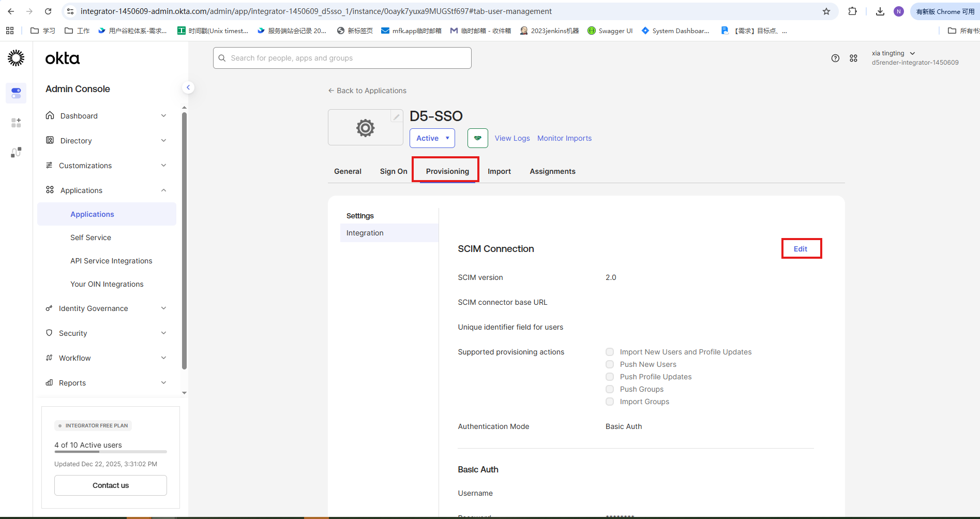Collapse sidebar with the arrow button
Viewport: 980px width, 519px height.
pyautogui.click(x=188, y=88)
